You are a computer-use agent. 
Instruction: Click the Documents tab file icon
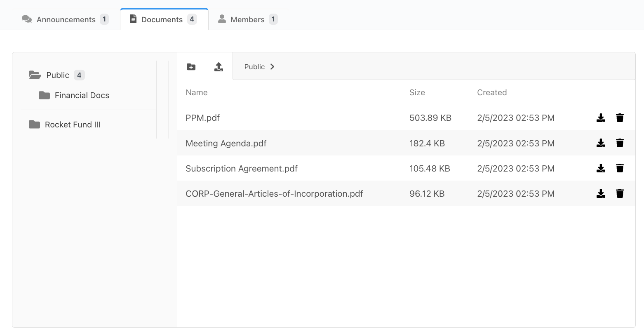(133, 19)
